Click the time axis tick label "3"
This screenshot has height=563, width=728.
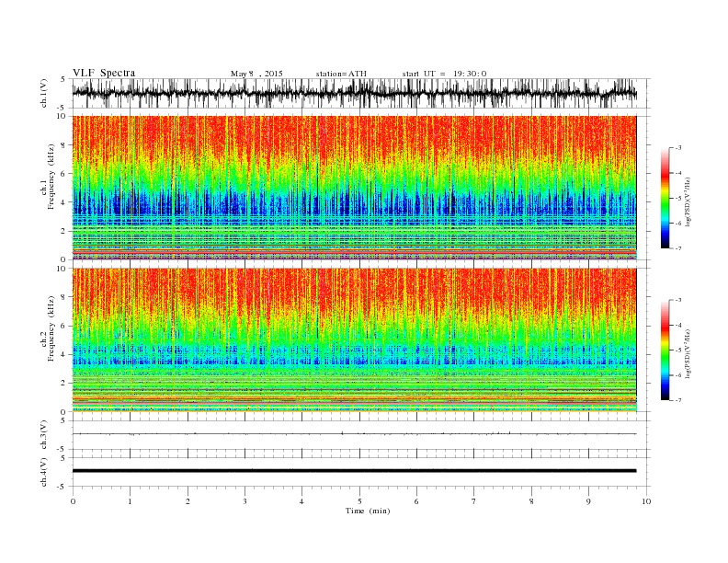coord(245,501)
